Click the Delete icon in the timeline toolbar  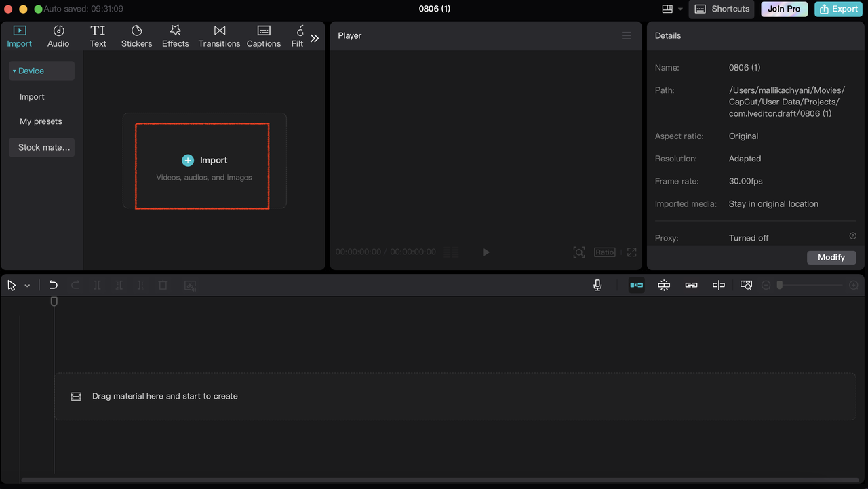click(x=163, y=285)
